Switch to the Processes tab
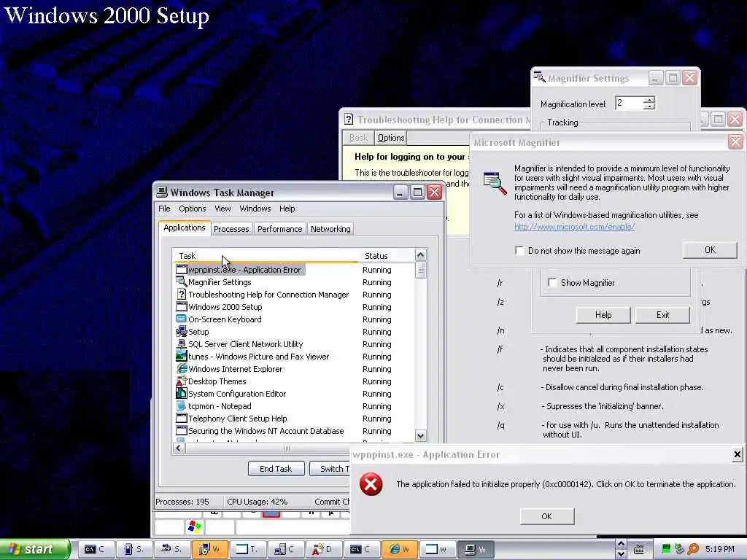 pos(231,229)
